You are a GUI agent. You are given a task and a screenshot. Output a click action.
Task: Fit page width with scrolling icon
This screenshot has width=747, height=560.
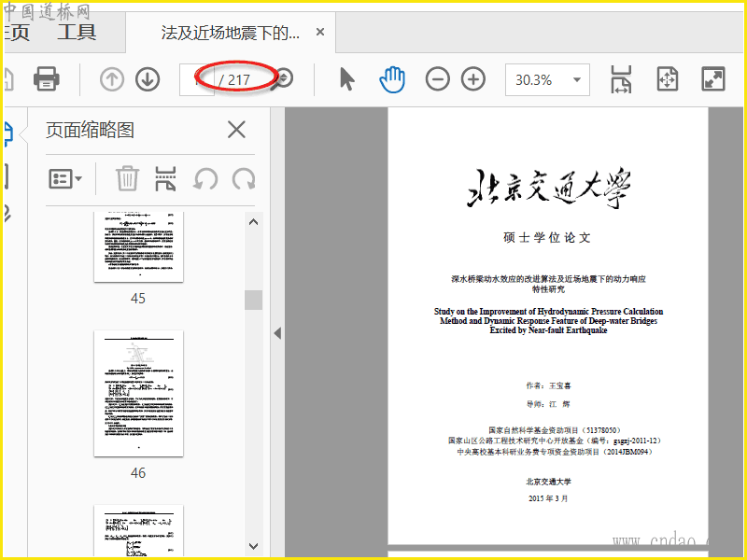(x=621, y=79)
